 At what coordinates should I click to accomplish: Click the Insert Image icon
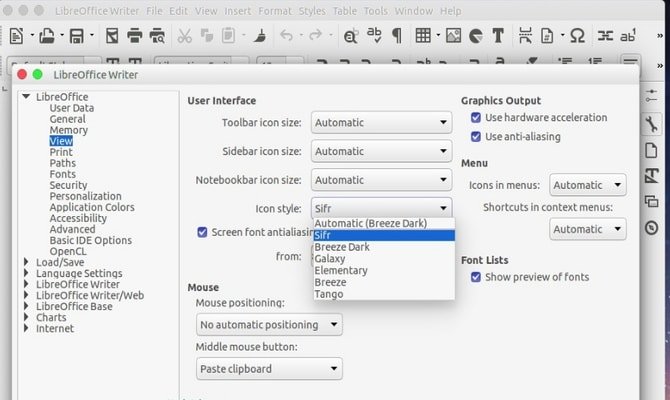point(453,36)
